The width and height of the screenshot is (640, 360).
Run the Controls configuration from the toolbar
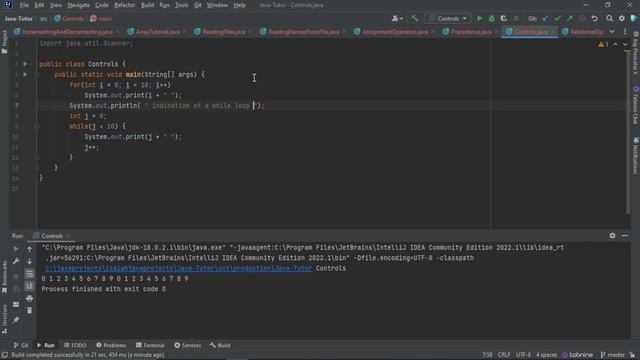[x=480, y=18]
